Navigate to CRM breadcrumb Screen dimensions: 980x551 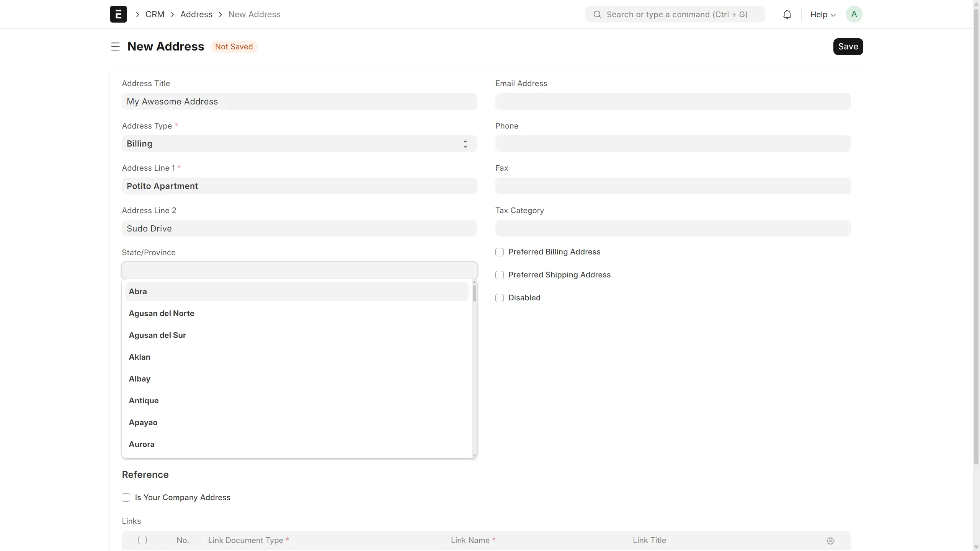pyautogui.click(x=155, y=15)
